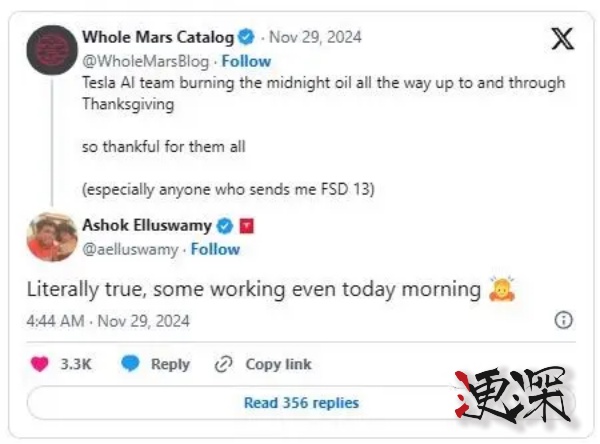Open Ashok Elluswamy's profile picture

51,237
